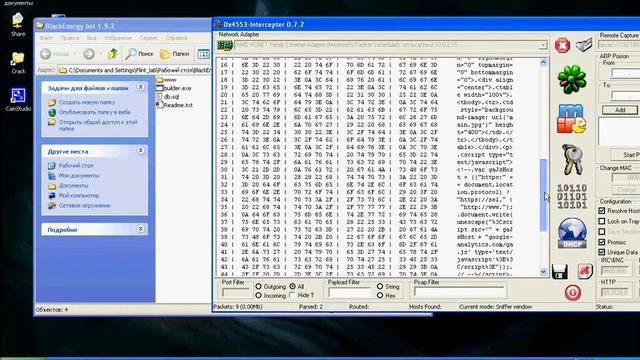Click the green network adapter chip icon

[224, 45]
